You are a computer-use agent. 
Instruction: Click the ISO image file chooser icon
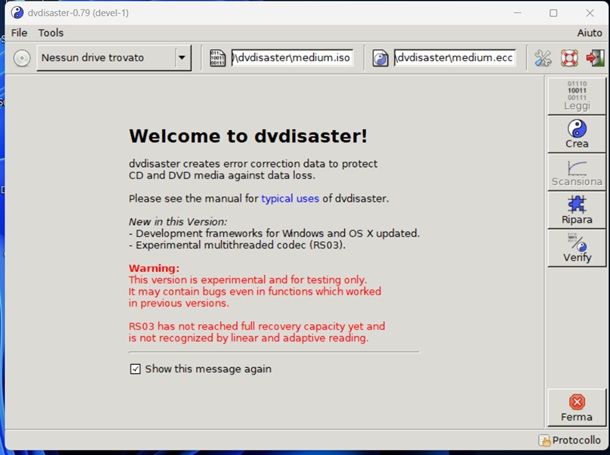click(x=217, y=58)
